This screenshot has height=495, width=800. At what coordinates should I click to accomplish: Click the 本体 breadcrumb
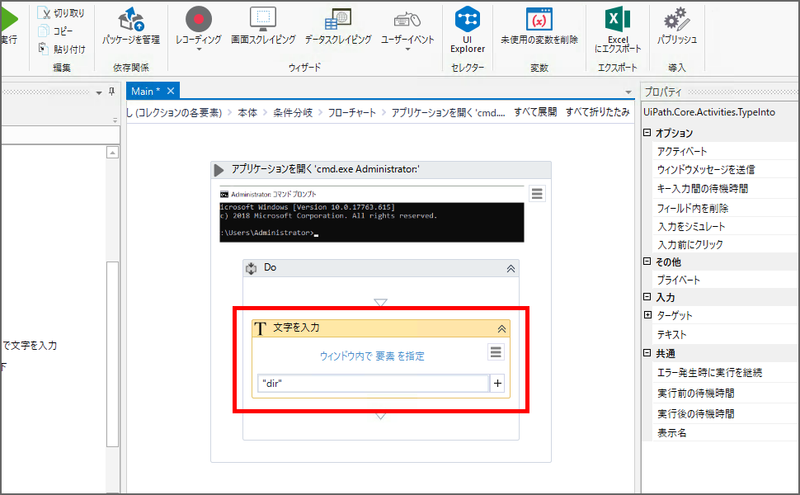click(247, 113)
